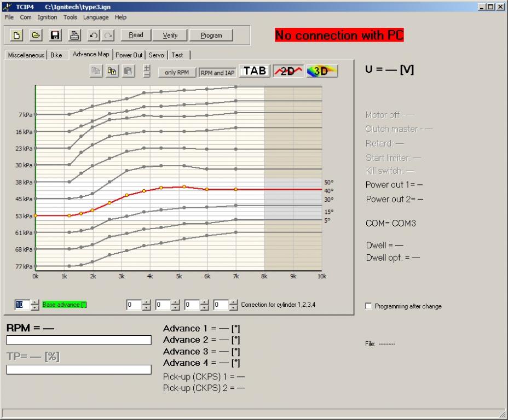Increase cylinder 1 correction with up arrow

point(147,302)
